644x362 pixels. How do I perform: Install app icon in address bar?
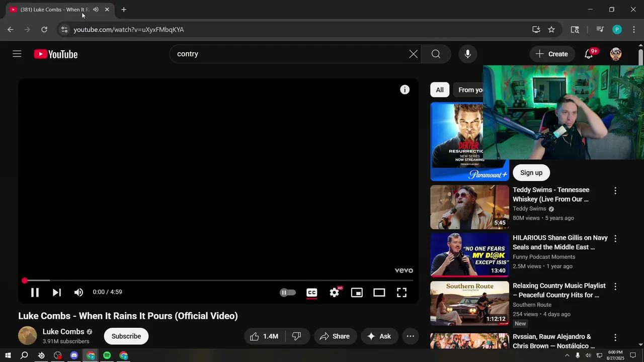(536, 30)
